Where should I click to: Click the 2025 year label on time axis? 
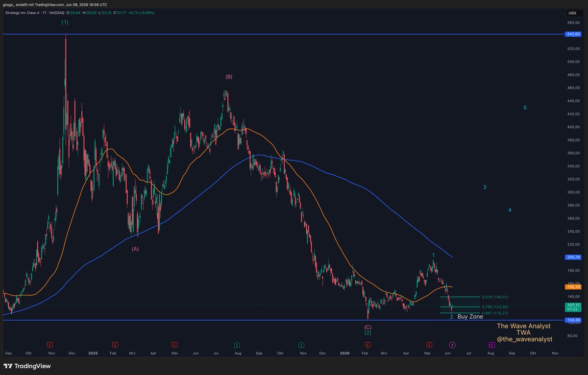click(94, 352)
